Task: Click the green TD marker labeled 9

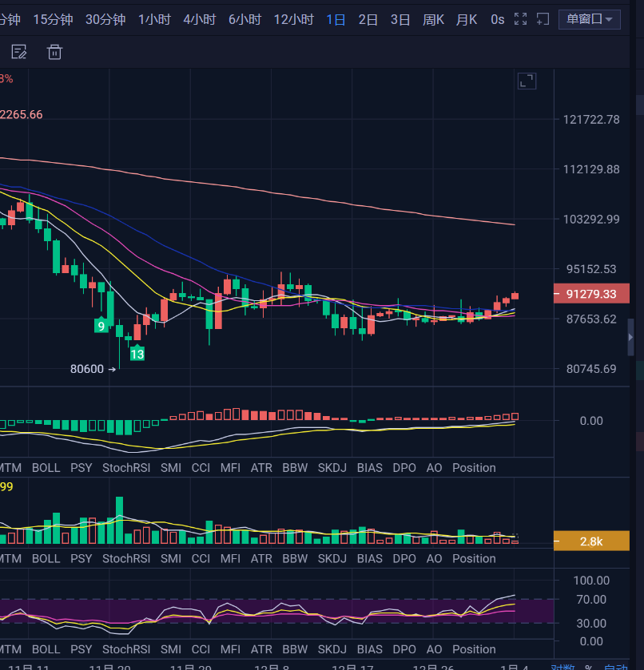Action: (x=101, y=326)
